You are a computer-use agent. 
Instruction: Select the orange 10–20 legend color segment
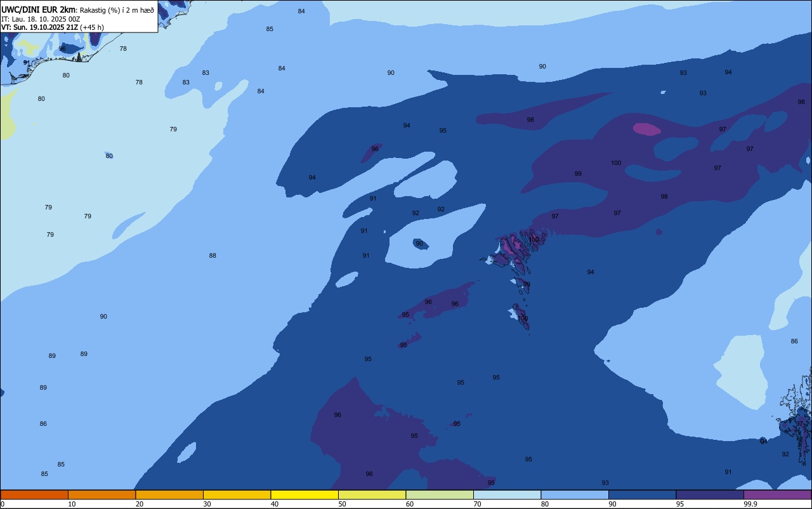(101, 494)
